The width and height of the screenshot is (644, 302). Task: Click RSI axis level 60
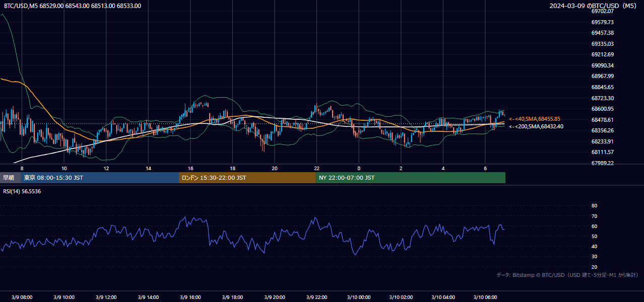click(x=594, y=226)
